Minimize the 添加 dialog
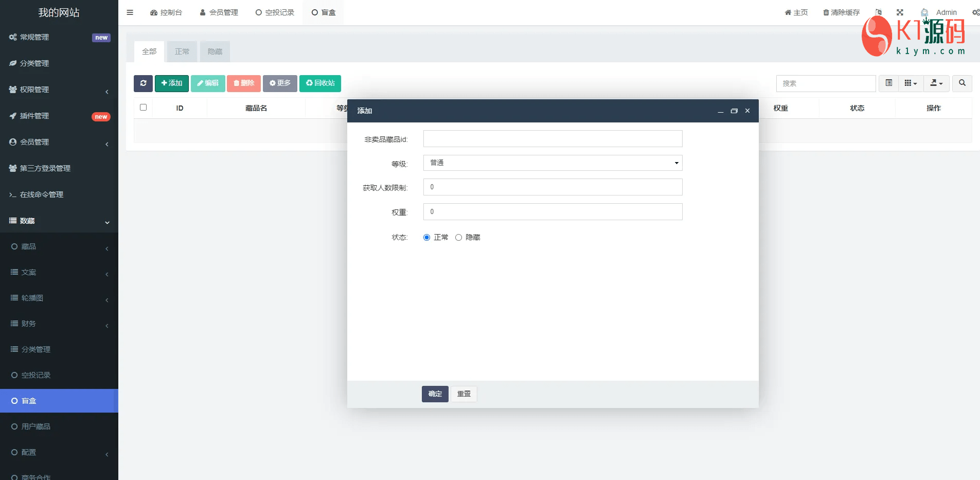This screenshot has width=980, height=480. point(721,111)
